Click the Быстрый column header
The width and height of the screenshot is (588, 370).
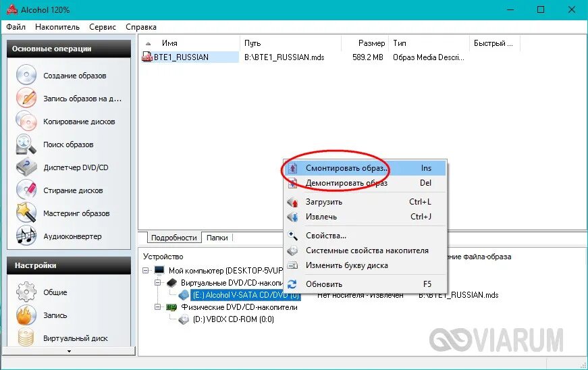[495, 43]
